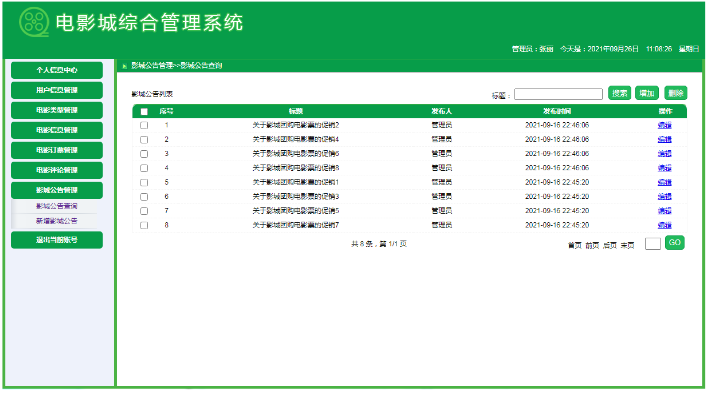Go to the previous page 前页

pyautogui.click(x=592, y=245)
